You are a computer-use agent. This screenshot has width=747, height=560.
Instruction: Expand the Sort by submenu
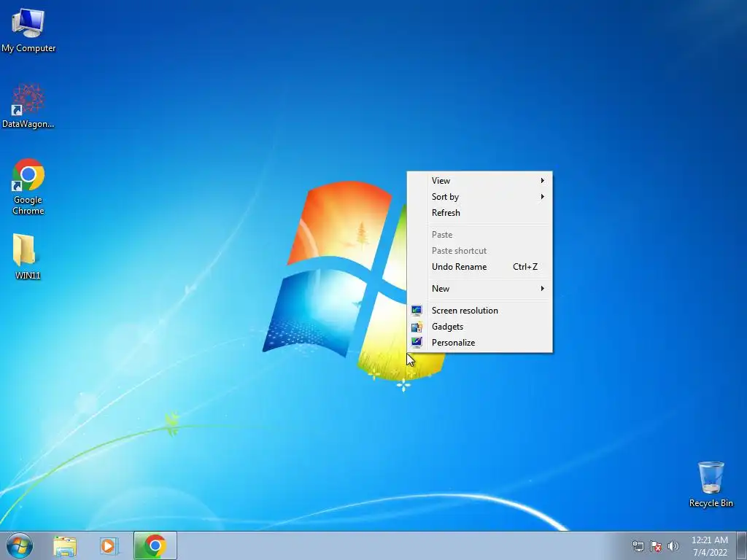(x=480, y=197)
